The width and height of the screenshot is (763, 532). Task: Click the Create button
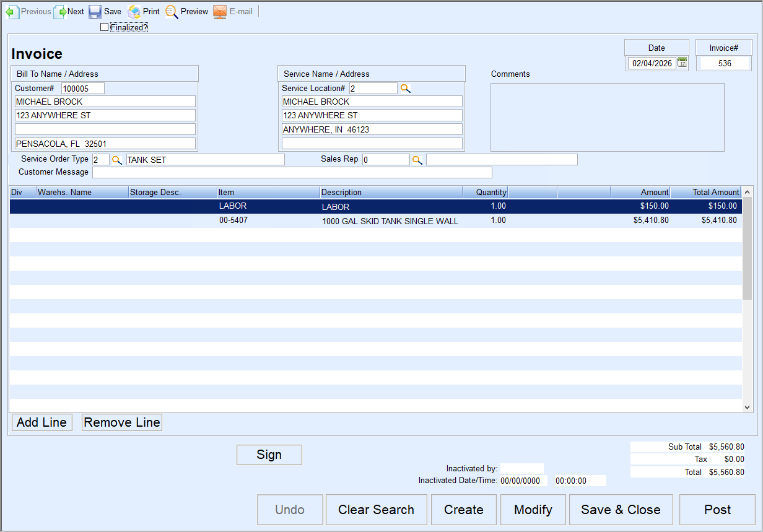pyautogui.click(x=464, y=510)
